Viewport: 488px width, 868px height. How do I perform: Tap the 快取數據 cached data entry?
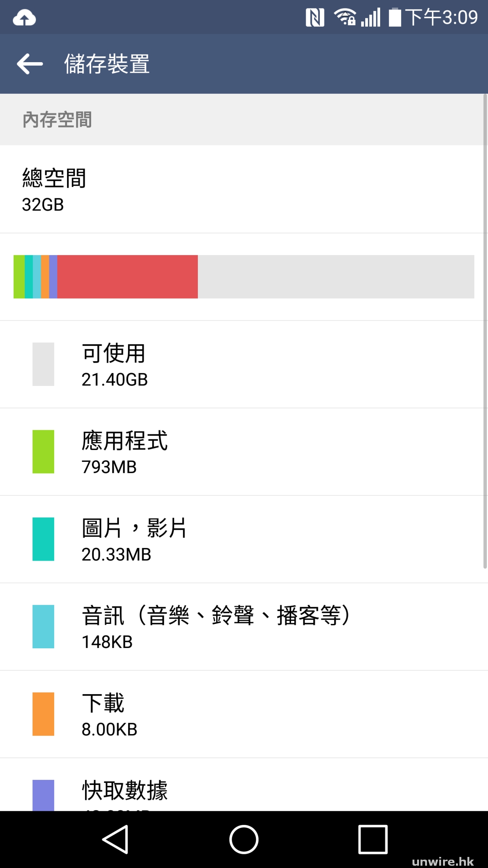coord(244,789)
